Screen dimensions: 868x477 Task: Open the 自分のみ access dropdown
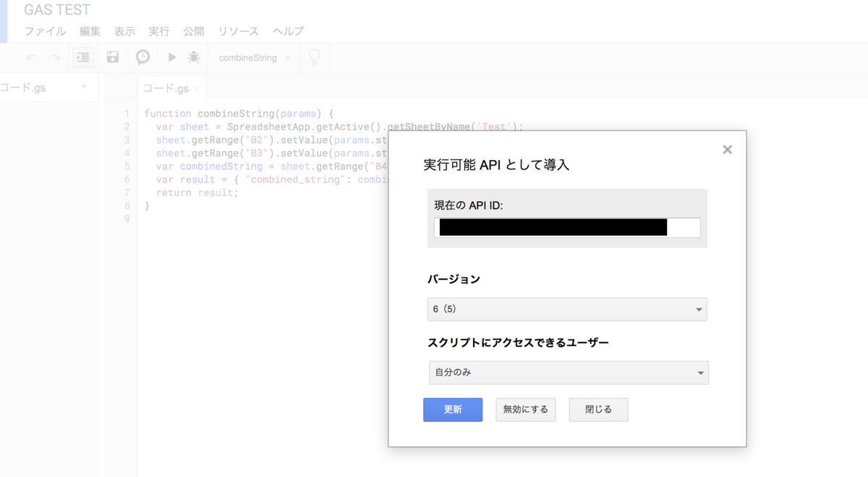(x=569, y=373)
